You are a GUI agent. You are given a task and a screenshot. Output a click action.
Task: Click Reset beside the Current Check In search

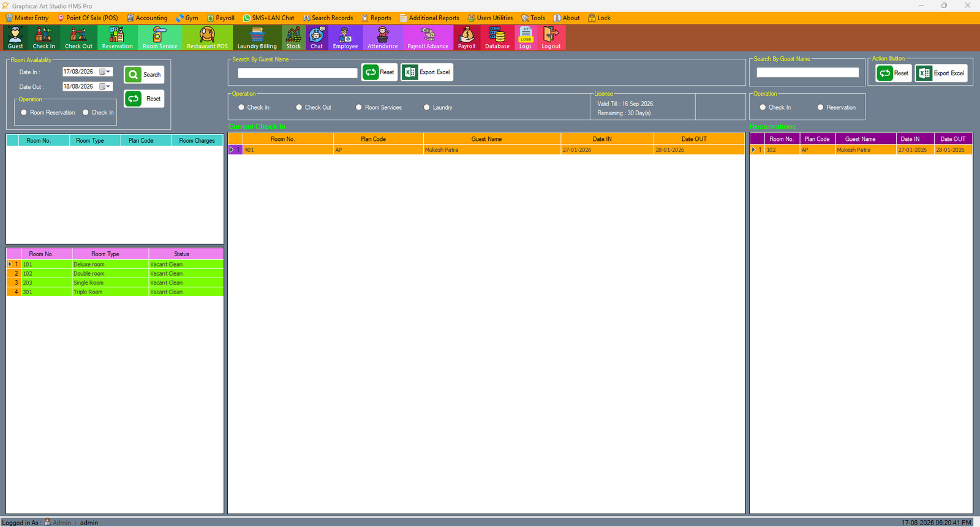click(x=380, y=72)
